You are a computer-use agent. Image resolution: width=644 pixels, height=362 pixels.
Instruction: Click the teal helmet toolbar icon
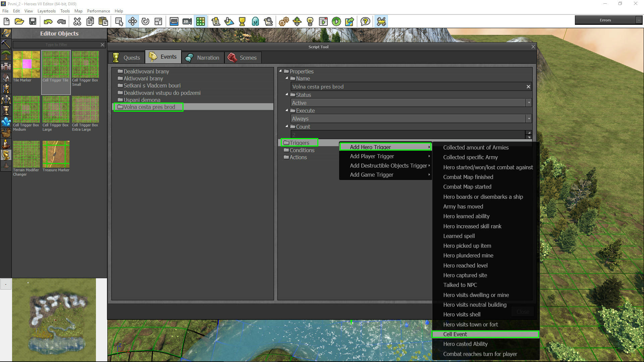click(x=255, y=21)
